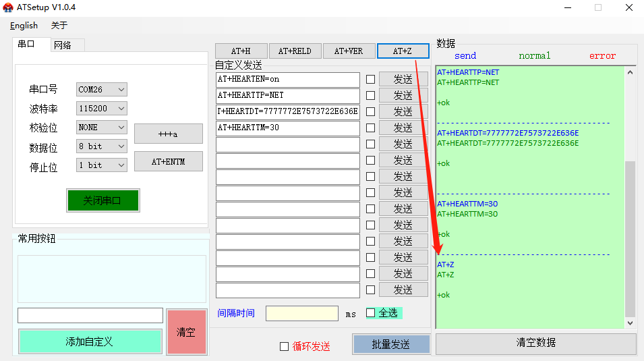Open the 串口号 COM26 dropdown
The width and height of the screenshot is (644, 361).
101,90
